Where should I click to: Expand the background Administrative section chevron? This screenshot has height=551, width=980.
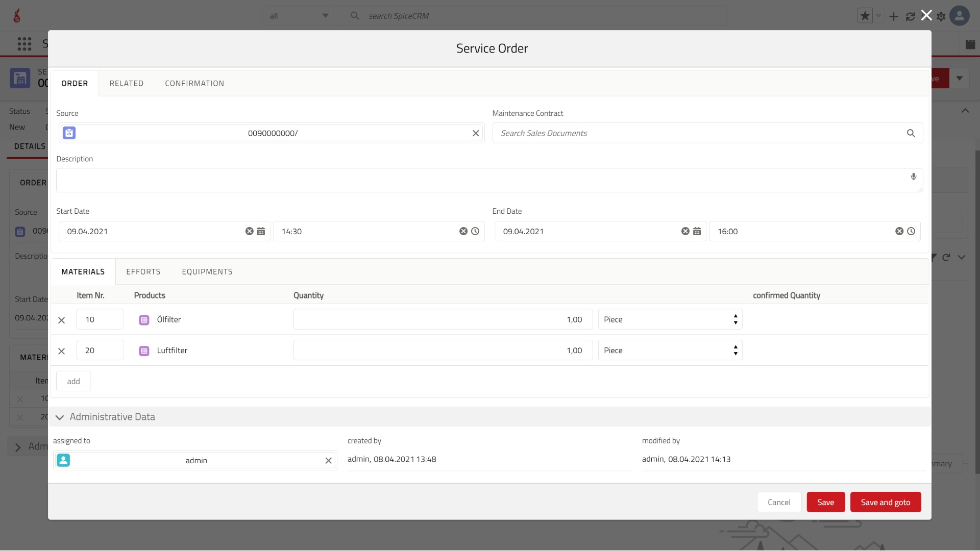tap(18, 447)
